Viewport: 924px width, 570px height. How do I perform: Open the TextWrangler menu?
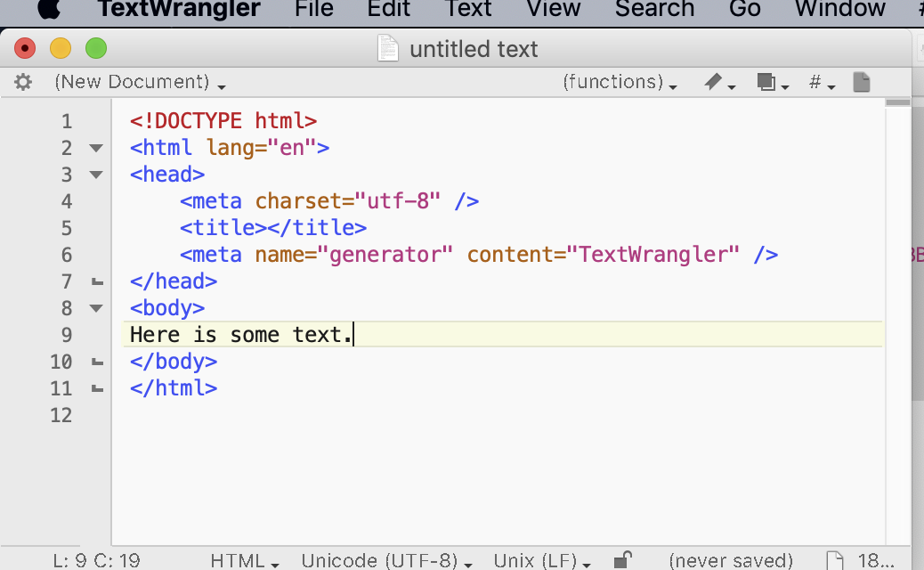click(x=182, y=10)
